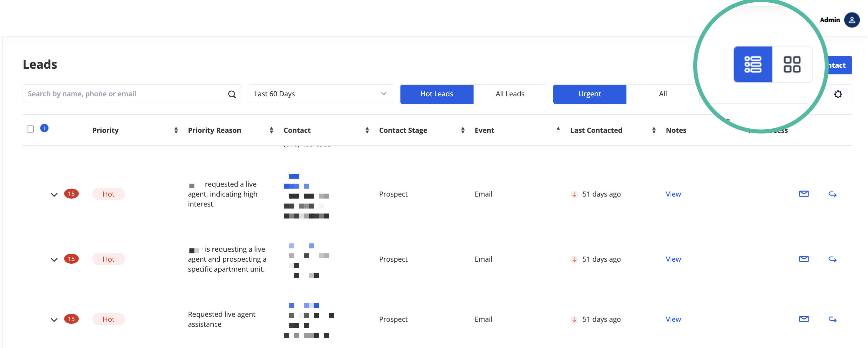Expand the last lead row chevron
The height and width of the screenshot is (348, 868).
point(54,320)
